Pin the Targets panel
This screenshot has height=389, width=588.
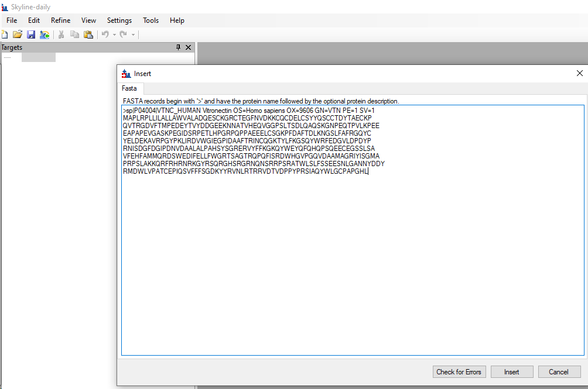(178, 47)
